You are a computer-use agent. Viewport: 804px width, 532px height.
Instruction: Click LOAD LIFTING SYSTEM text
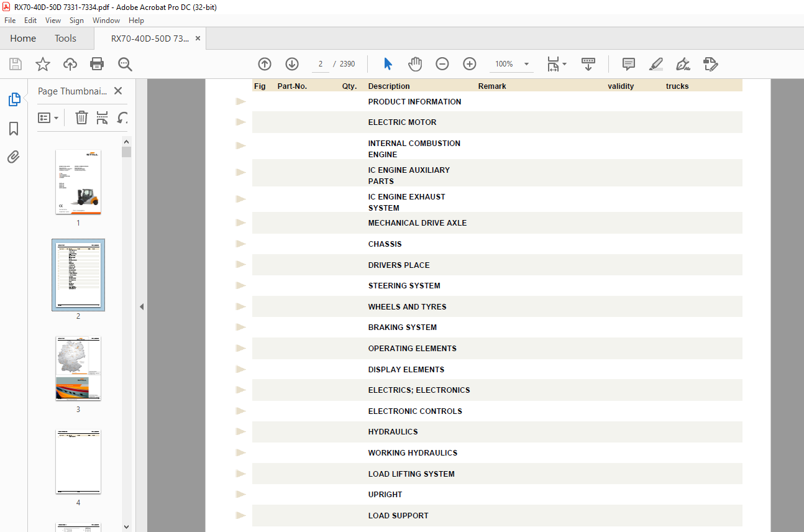tap(411, 474)
